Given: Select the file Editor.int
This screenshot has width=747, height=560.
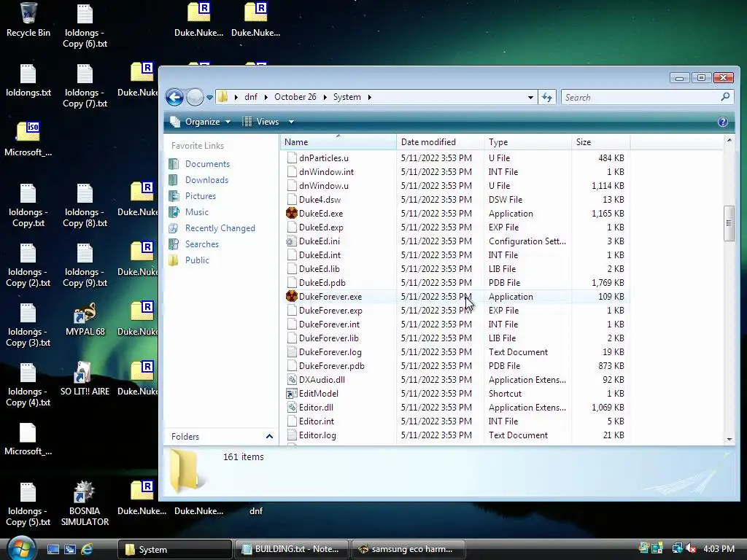Looking at the screenshot, I should pos(317,421).
